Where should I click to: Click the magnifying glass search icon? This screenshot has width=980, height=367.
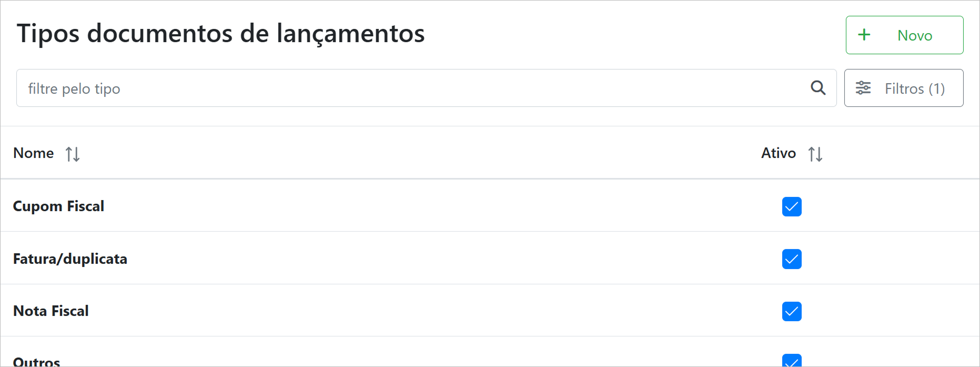(818, 88)
